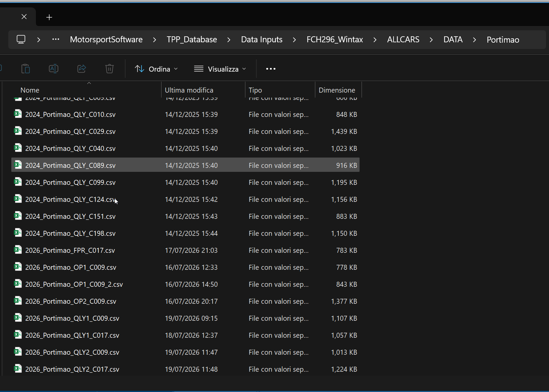Select file 2024_Portimao_QLY_C040.csv
This screenshot has width=549, height=392.
tap(185, 148)
